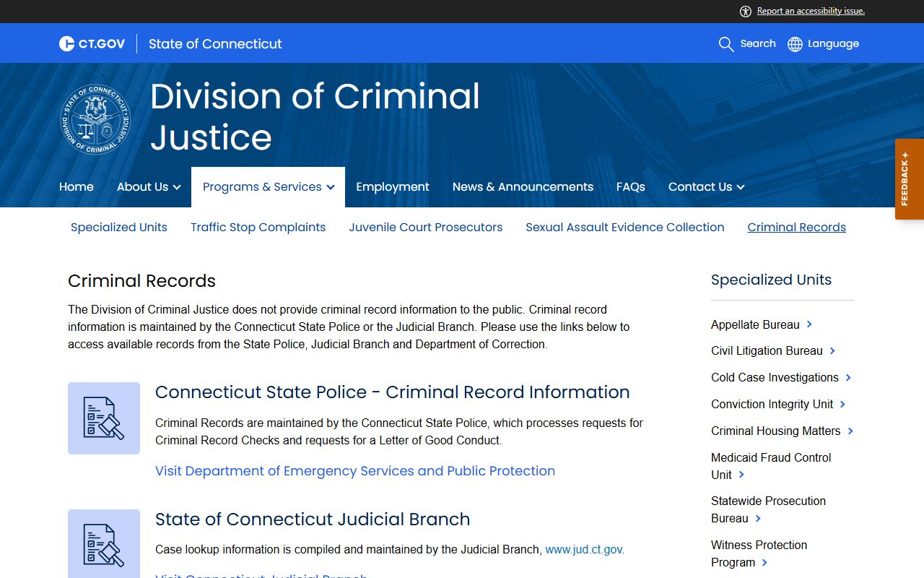Screen dimensions: 924x578
Task: Expand the Contact Us chevron
Action: point(740,187)
